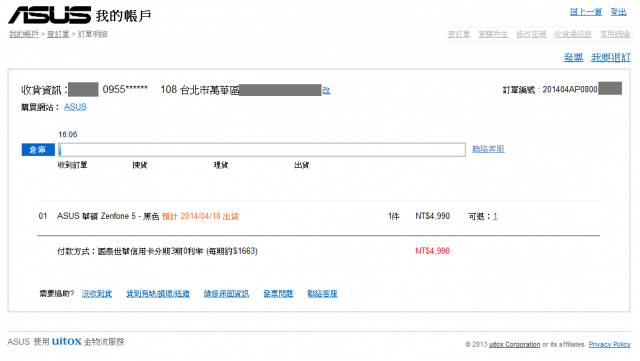Open uitox Corporation footer link
This screenshot has width=640, height=361.
tap(514, 344)
